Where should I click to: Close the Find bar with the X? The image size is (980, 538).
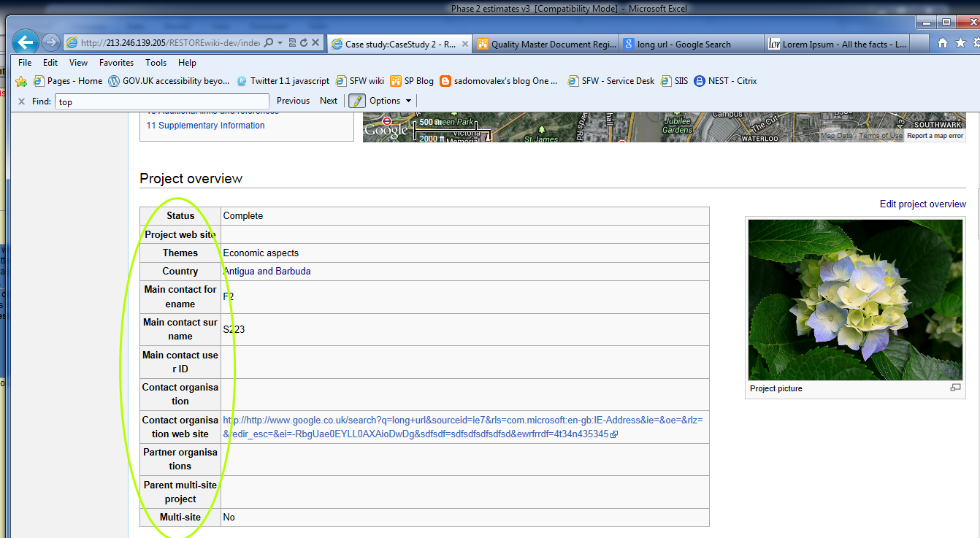pyautogui.click(x=21, y=101)
